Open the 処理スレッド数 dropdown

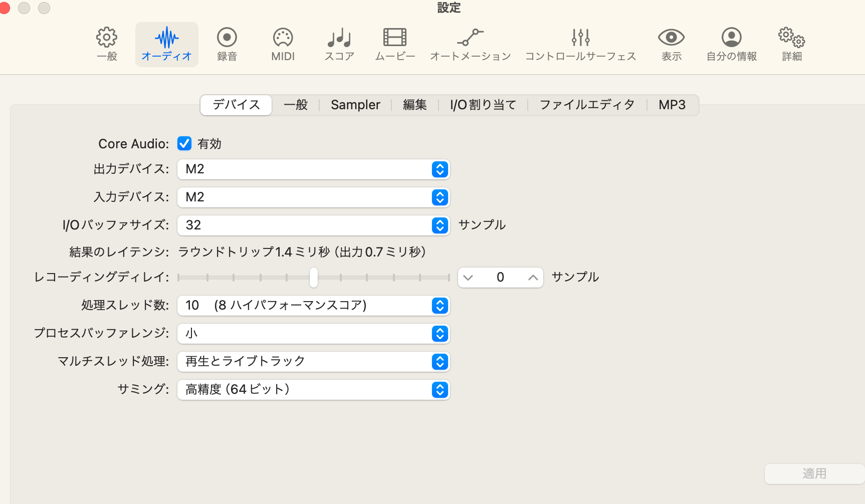[314, 306]
